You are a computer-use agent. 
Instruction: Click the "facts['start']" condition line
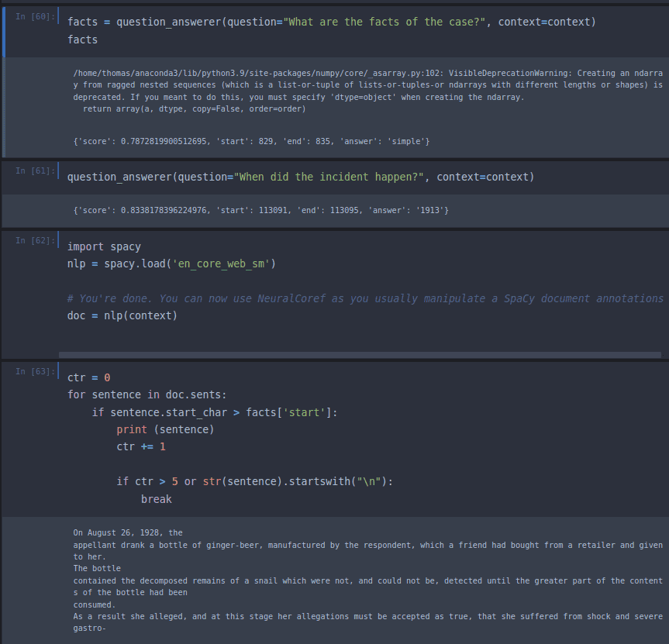click(215, 412)
